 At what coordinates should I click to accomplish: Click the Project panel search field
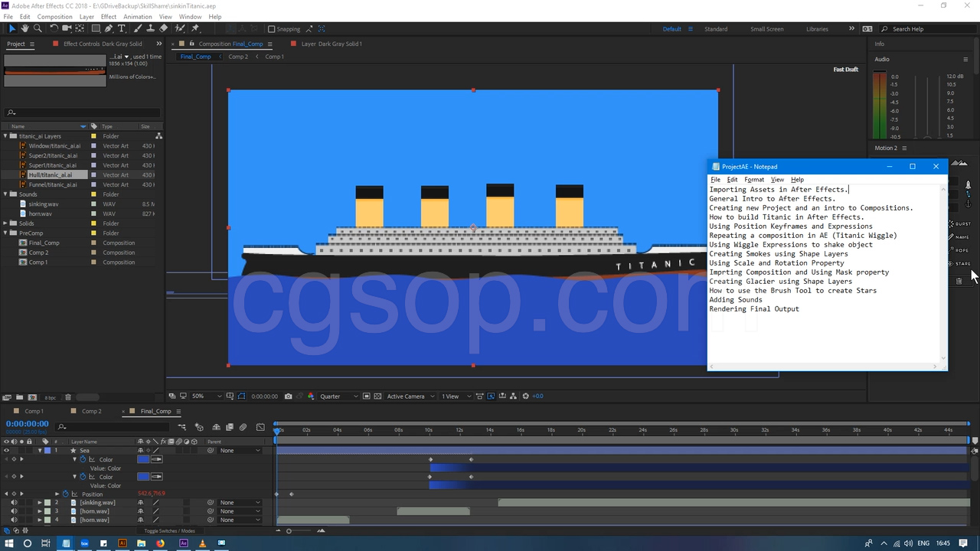point(83,112)
